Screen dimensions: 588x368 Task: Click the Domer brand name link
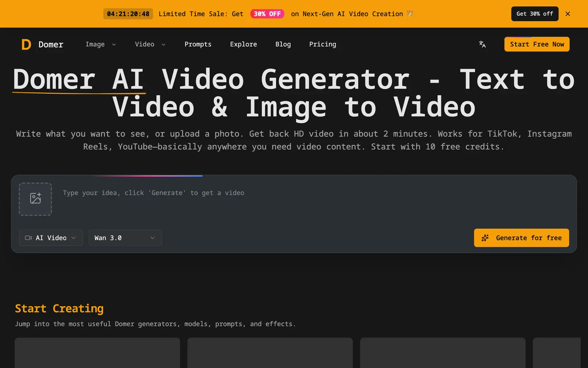(x=51, y=45)
